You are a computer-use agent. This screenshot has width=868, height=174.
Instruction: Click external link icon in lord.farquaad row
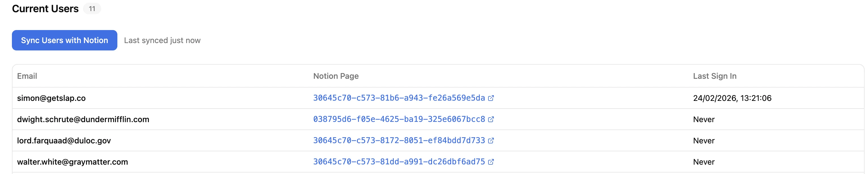pyautogui.click(x=491, y=140)
